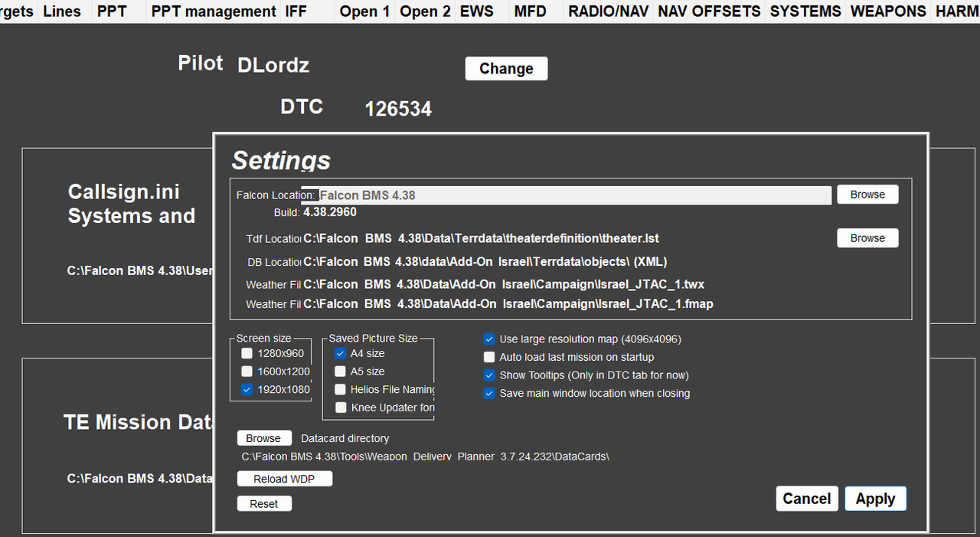Open the MFD tab
Image resolution: width=980 pixels, height=537 pixels.
click(x=531, y=11)
